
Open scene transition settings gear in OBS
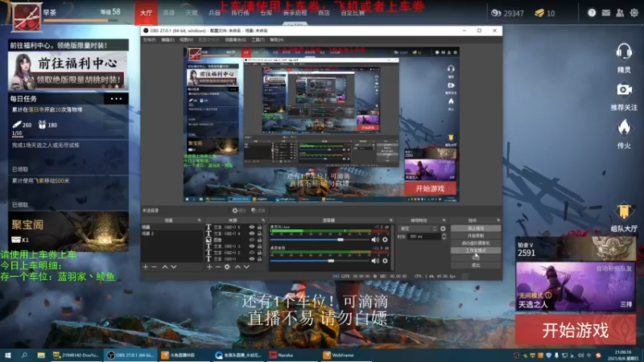(x=443, y=228)
